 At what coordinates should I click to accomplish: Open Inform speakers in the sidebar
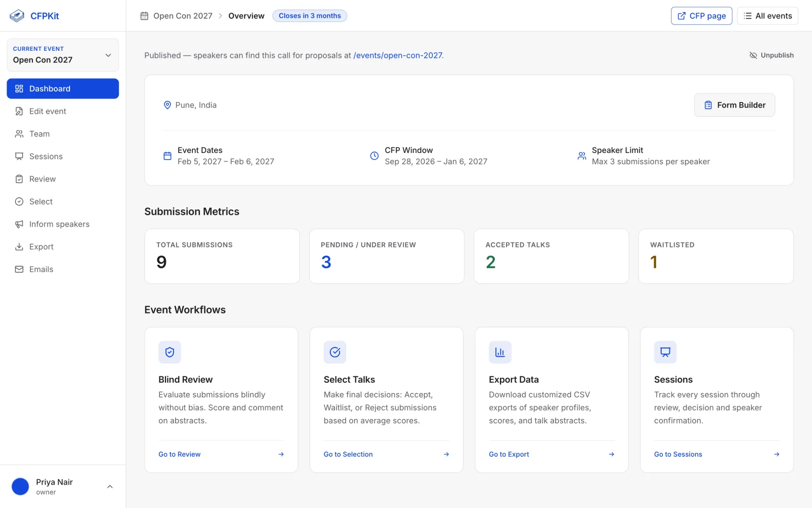[x=63, y=224]
